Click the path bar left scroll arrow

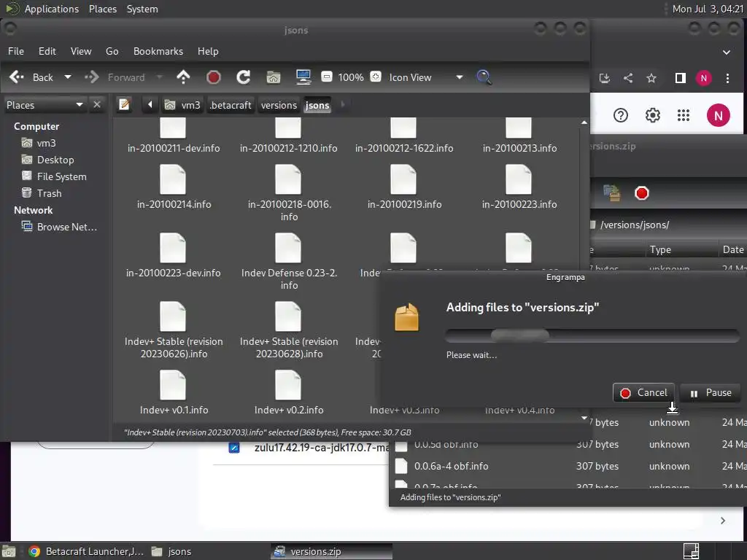tap(150, 104)
